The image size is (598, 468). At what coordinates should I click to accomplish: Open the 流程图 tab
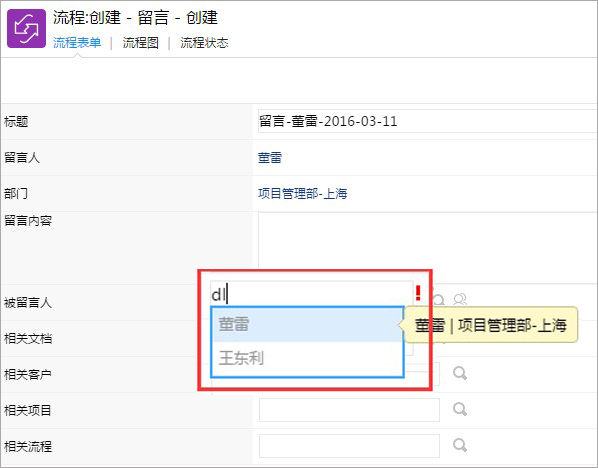point(140,43)
